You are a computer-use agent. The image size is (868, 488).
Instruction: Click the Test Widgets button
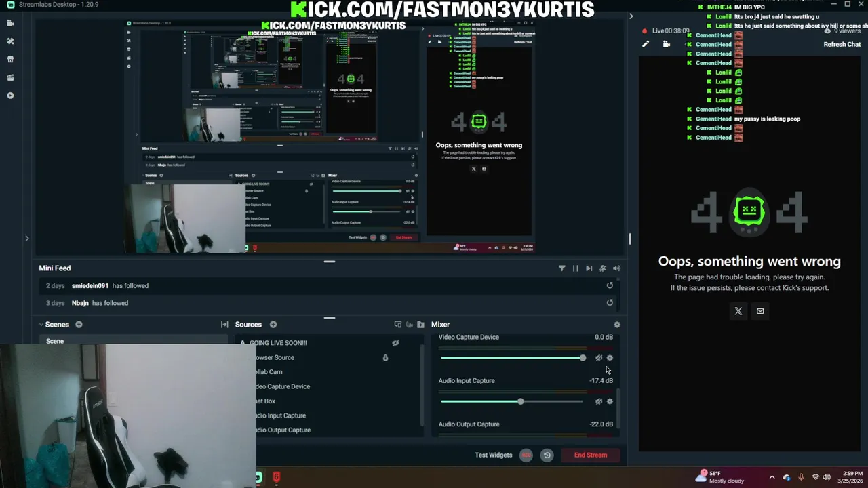coord(493,455)
